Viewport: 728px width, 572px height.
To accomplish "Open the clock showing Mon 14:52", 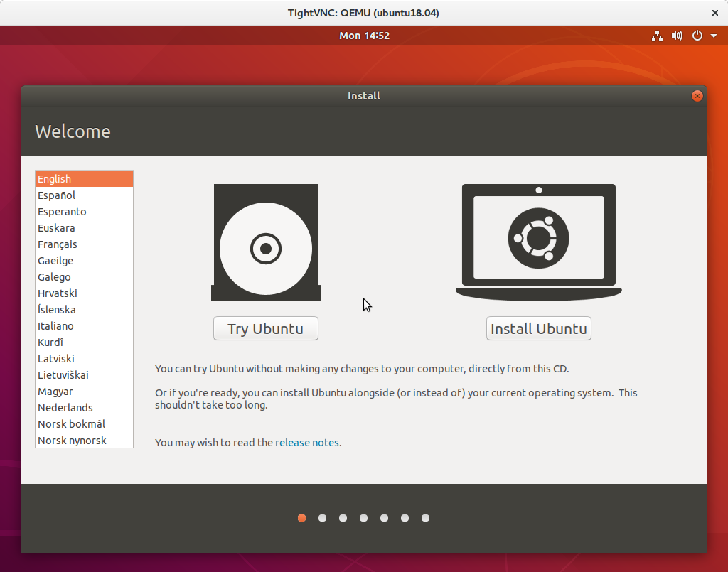I will [364, 36].
